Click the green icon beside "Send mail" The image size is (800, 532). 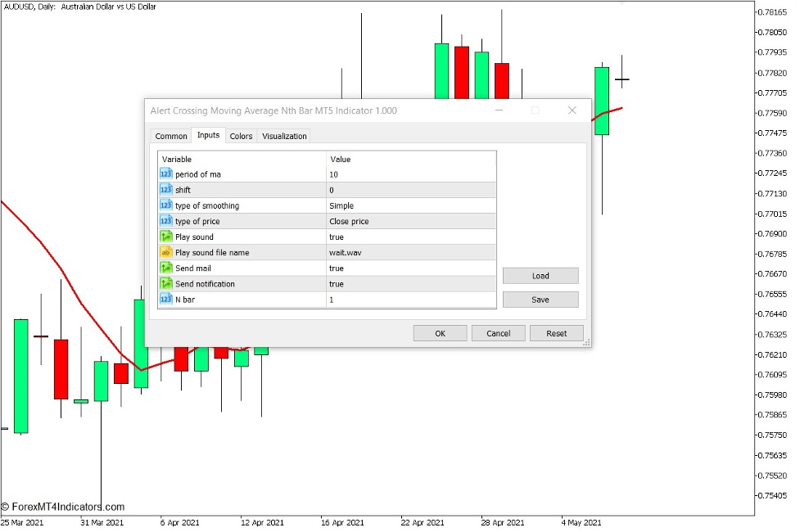coord(165,268)
